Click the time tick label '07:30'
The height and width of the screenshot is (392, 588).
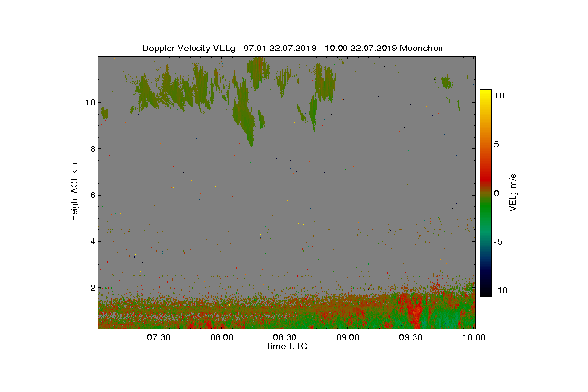point(159,338)
